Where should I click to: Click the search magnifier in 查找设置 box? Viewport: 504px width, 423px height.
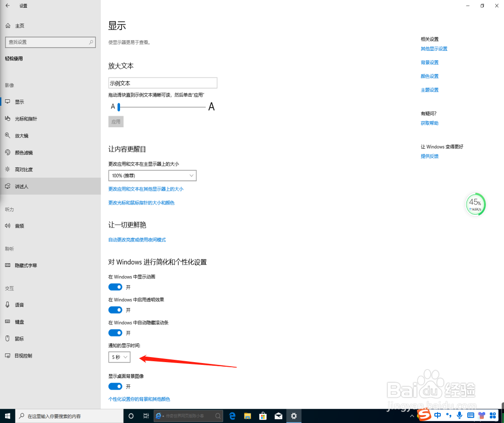pos(91,42)
